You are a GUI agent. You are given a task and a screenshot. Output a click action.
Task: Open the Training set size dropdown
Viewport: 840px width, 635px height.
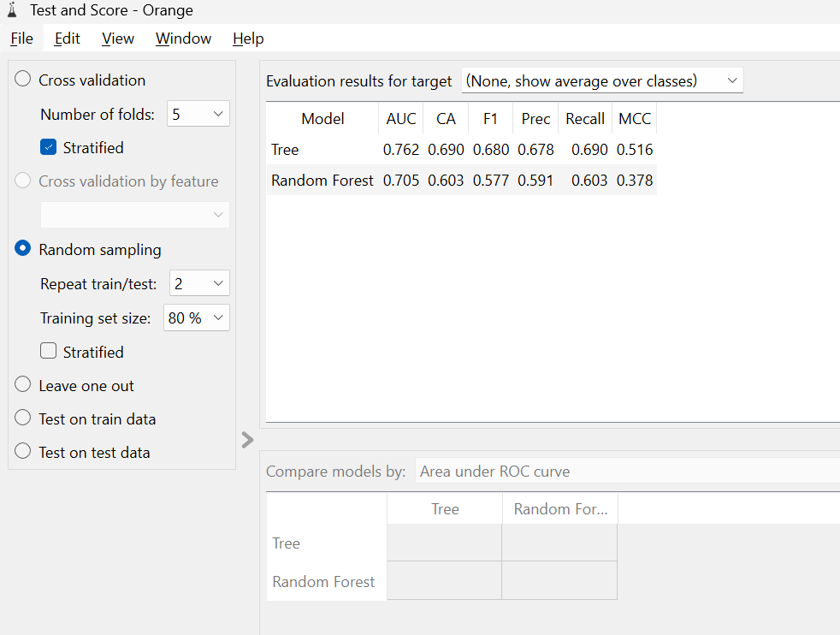click(x=197, y=317)
